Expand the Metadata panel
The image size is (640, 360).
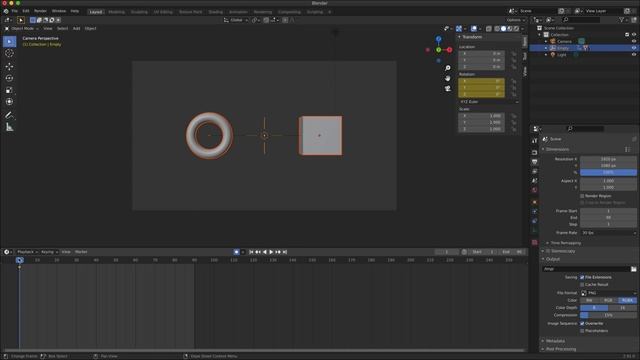(555, 341)
